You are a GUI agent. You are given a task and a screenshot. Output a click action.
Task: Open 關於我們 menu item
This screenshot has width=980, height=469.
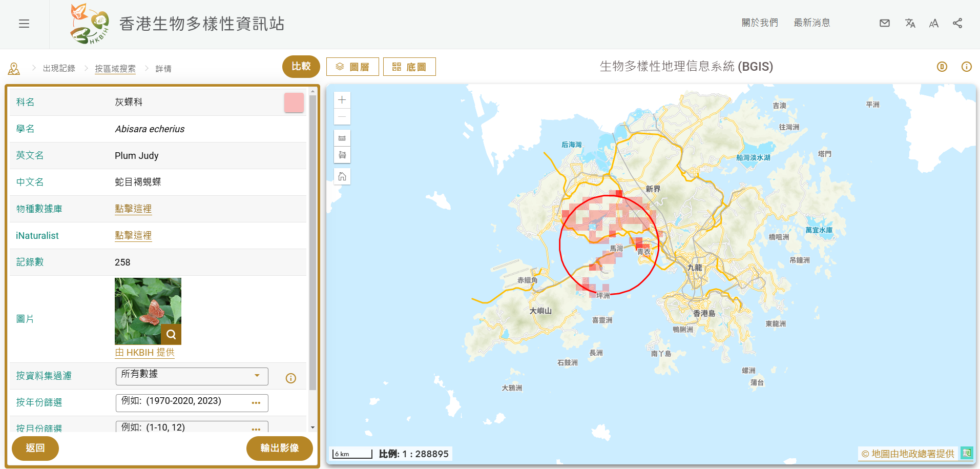(x=760, y=23)
